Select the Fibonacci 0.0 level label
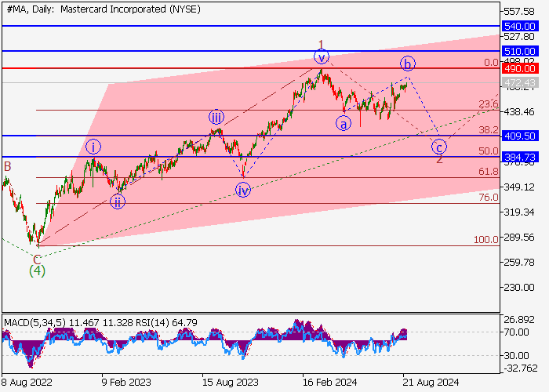Screen dimensions: 549x392 pos(491,62)
